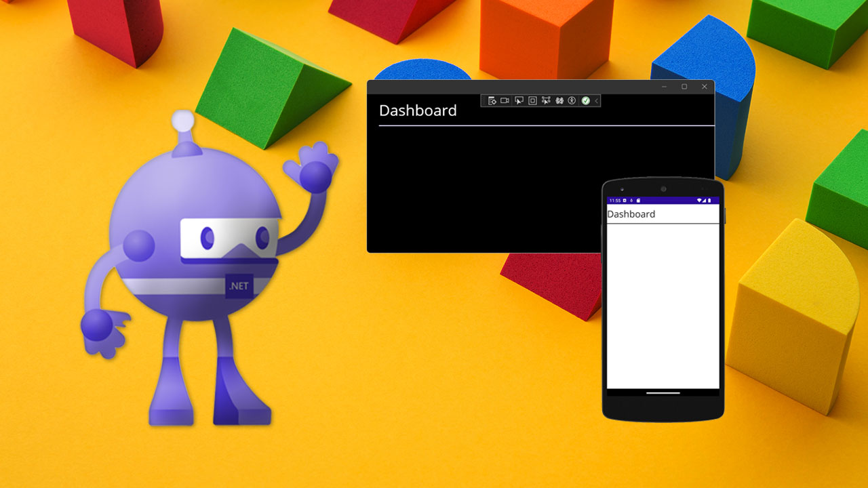Screen dimensions: 868x488
Task: Tap the battery icon in phone status bar
Action: [709, 201]
